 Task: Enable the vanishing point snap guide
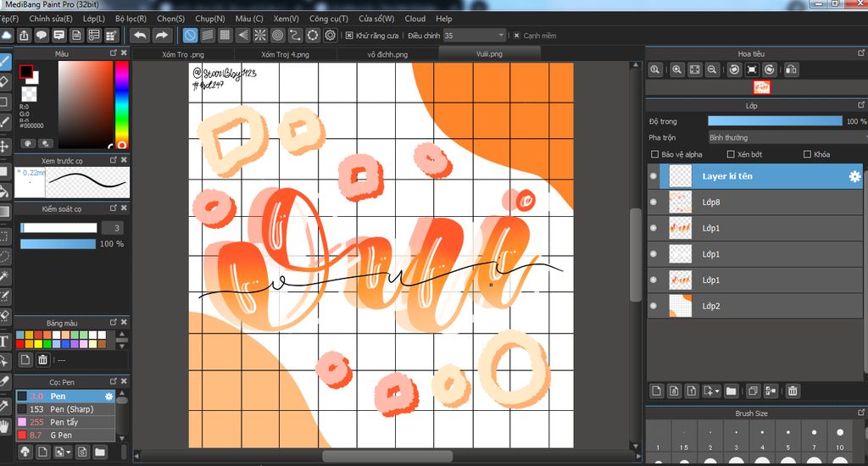242,36
